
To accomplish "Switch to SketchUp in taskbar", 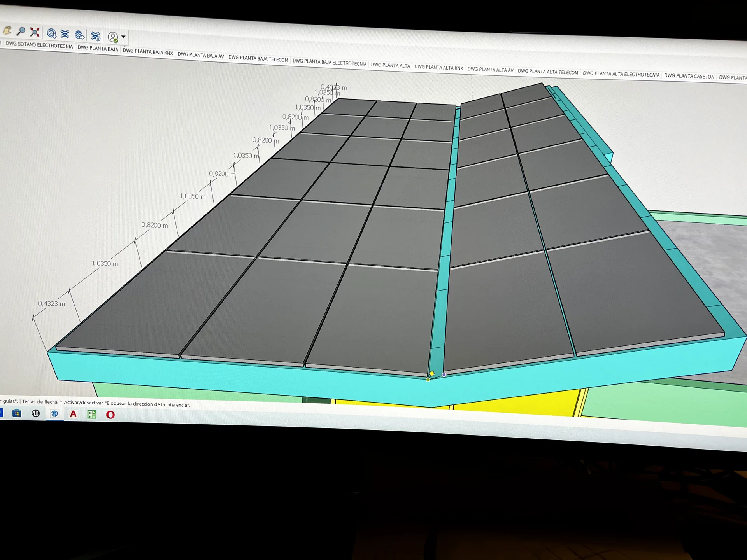I will click(x=54, y=414).
